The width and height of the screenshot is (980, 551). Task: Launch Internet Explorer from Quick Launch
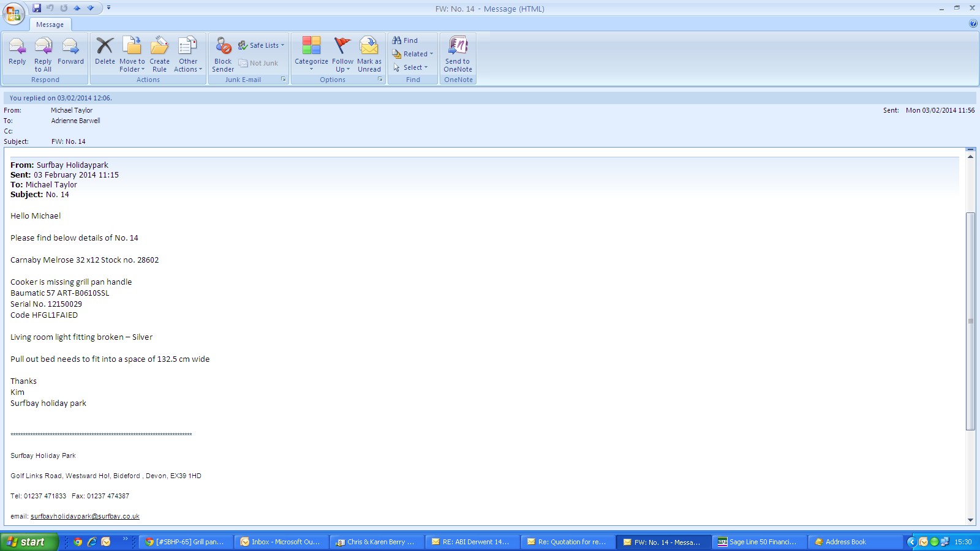pyautogui.click(x=92, y=542)
